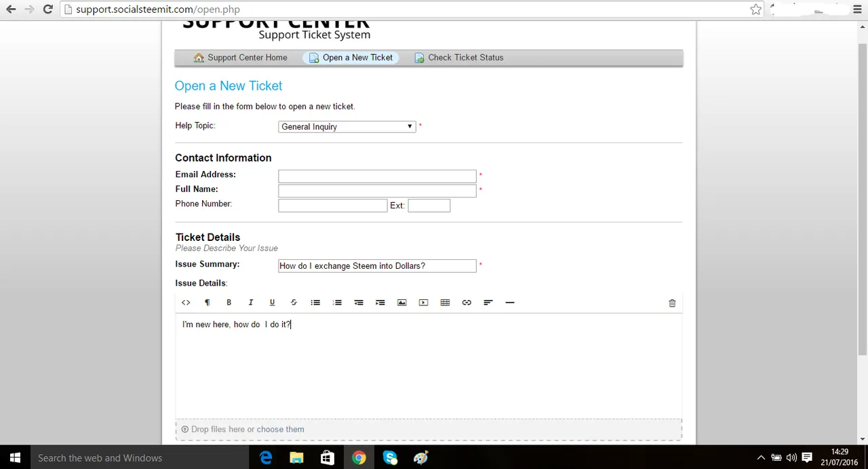Open the Chrome menu hamburger icon
The height and width of the screenshot is (469, 868).
click(858, 10)
